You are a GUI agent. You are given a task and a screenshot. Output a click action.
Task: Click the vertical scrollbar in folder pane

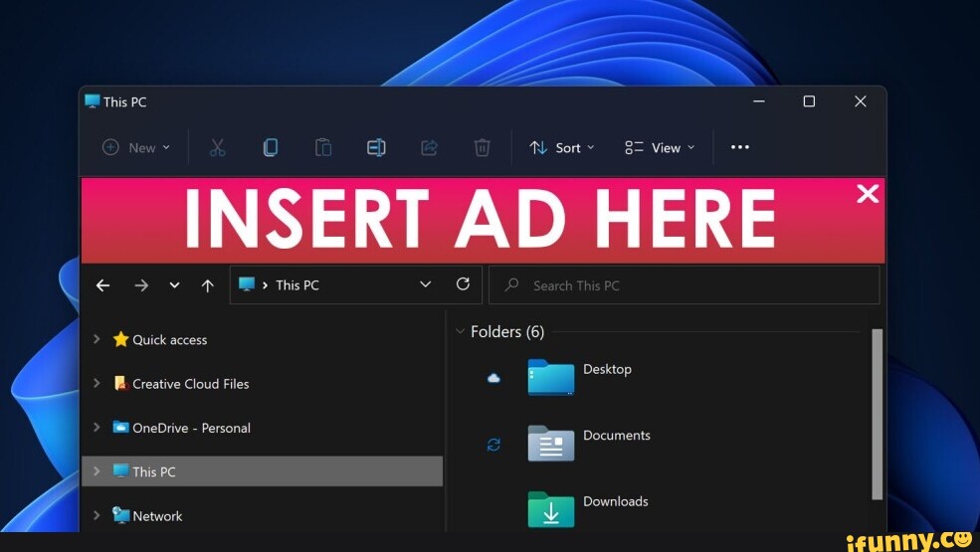[x=877, y=413]
